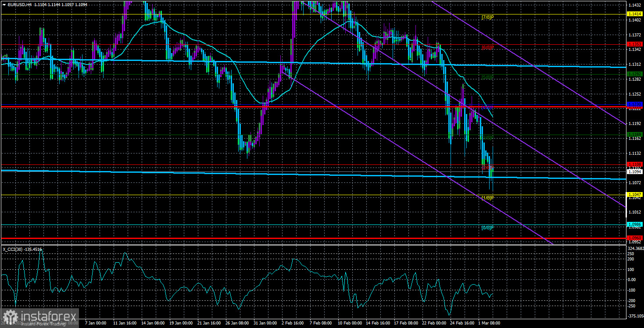The image size is (644, 328).
Task: Click the 31 Jan 00:00 time label
Action: pos(265,323)
